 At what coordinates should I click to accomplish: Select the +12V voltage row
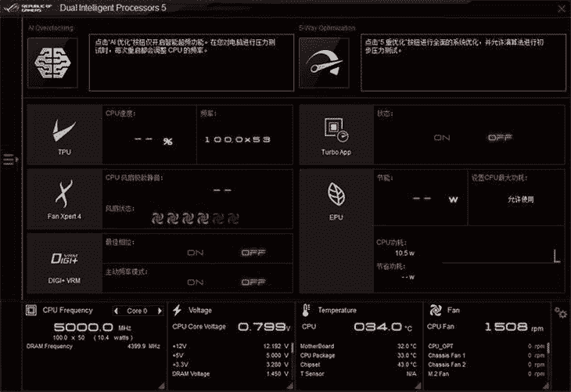[x=231, y=346]
